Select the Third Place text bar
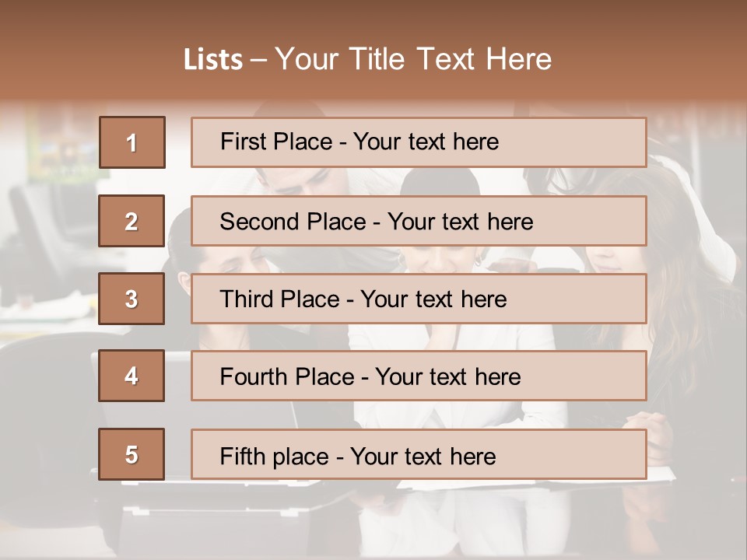Image resolution: width=747 pixels, height=560 pixels. 419,299
